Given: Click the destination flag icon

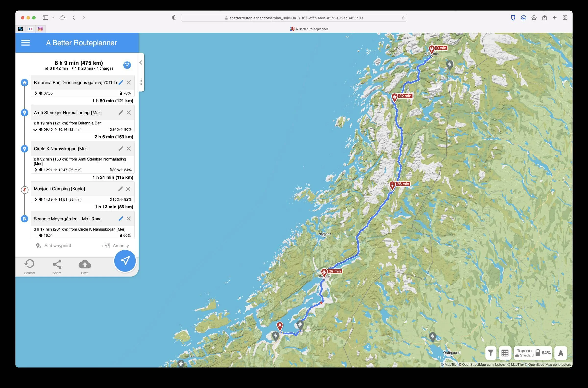Looking at the screenshot, I should tap(24, 219).
